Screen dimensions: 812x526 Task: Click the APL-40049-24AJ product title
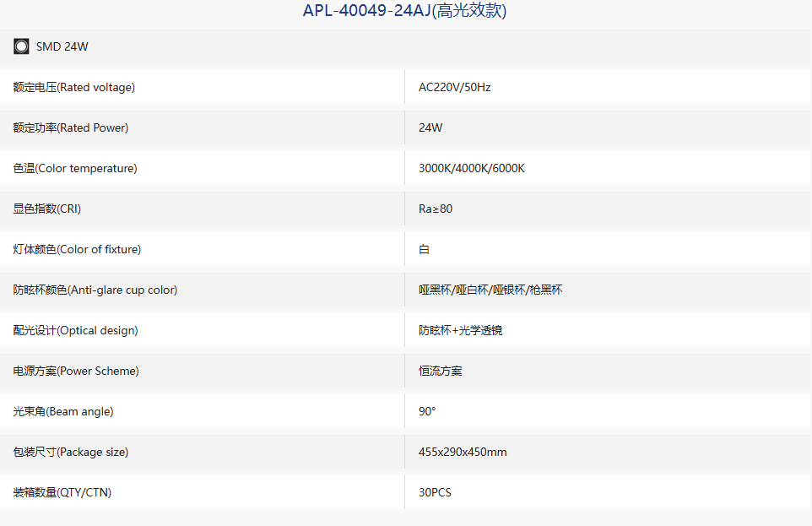click(404, 10)
